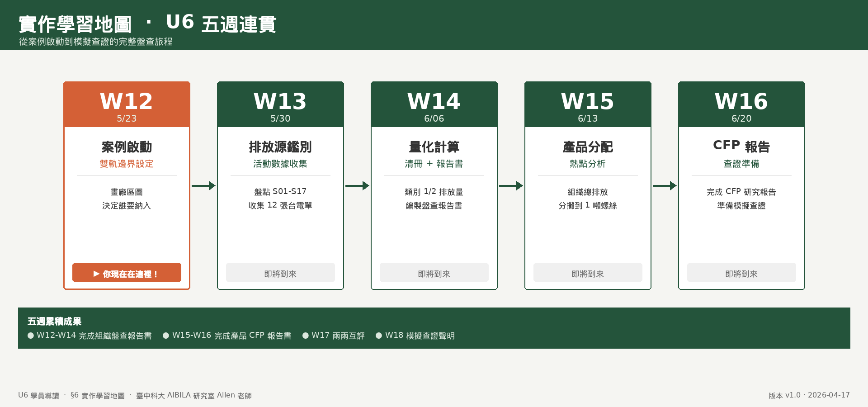Click the '你現在在這裡！' button in W12
This screenshot has width=868, height=407.
click(x=127, y=273)
